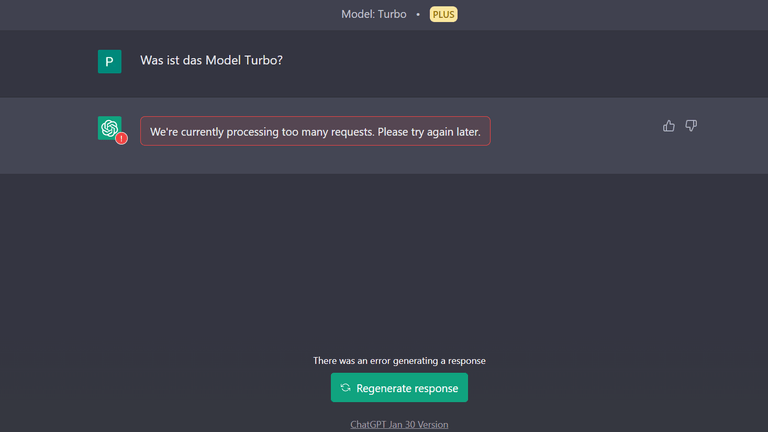This screenshot has height=432, width=768.
Task: Click the word Regenerate on the button
Action: pyautogui.click(x=382, y=388)
